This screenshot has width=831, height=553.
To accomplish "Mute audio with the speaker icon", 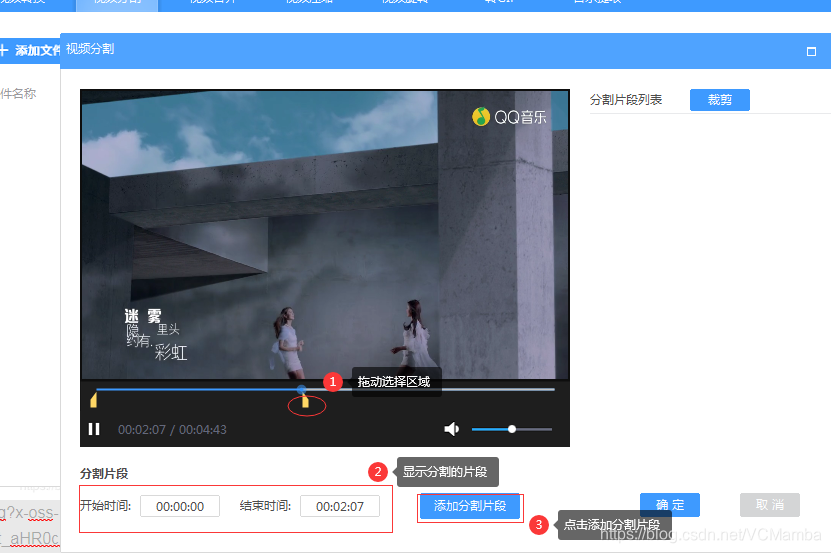I will click(x=452, y=429).
